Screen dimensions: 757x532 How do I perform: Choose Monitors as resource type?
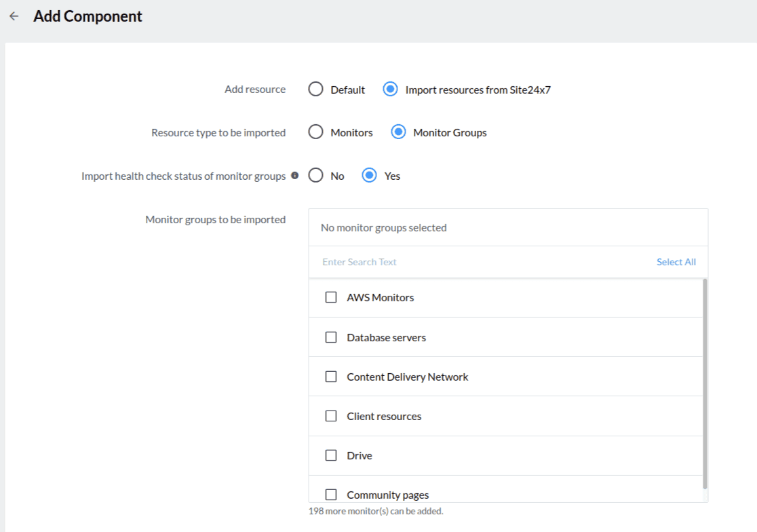pos(315,132)
